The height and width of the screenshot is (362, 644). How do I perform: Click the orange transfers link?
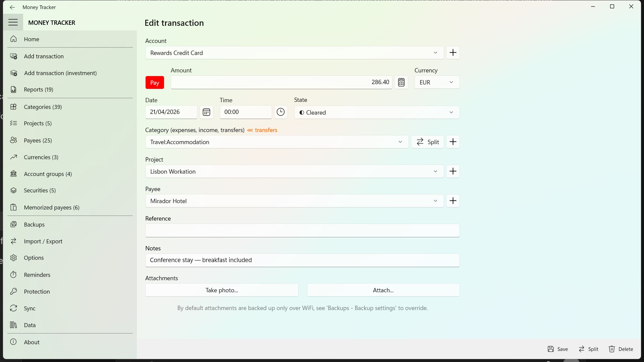pyautogui.click(x=262, y=130)
